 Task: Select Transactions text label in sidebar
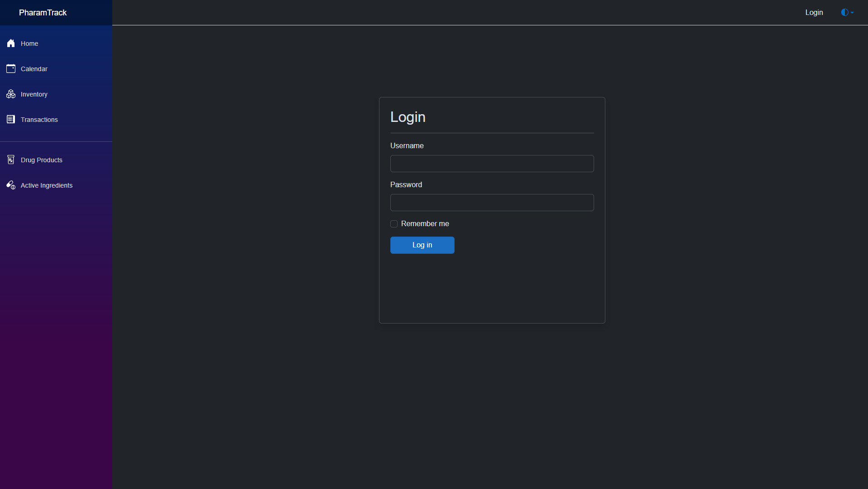(x=39, y=120)
